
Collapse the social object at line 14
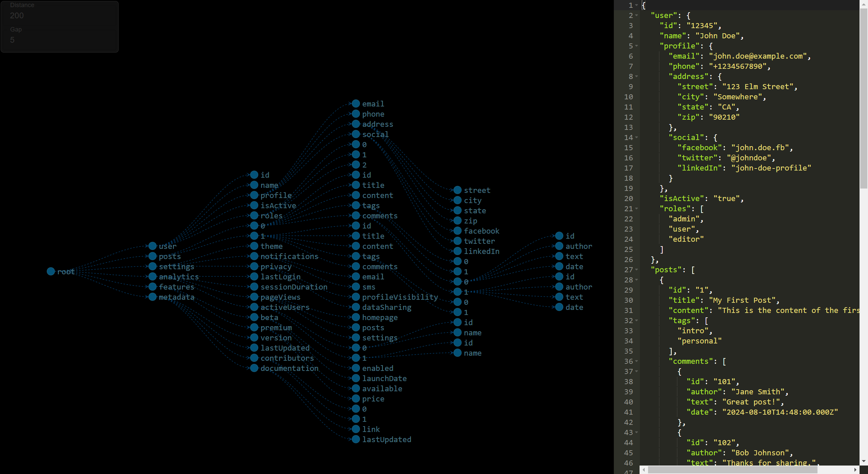coord(637,138)
